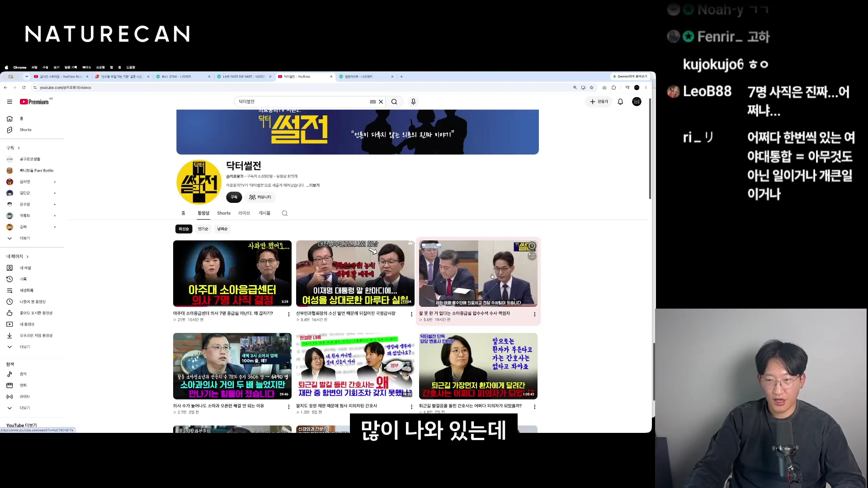Open more options for 아주대 소아응급센터 video
The image size is (868, 488).
[289, 314]
